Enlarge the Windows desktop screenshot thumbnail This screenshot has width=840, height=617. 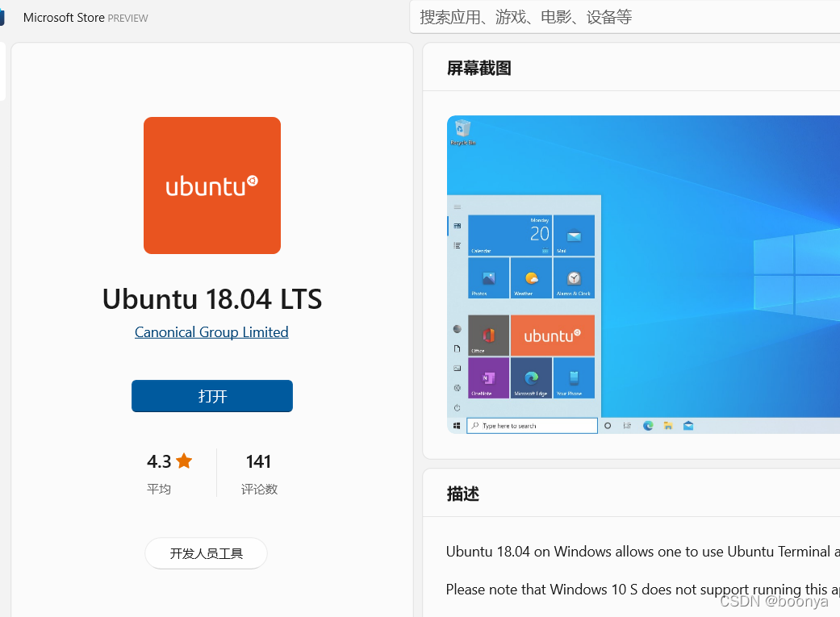[x=643, y=274]
